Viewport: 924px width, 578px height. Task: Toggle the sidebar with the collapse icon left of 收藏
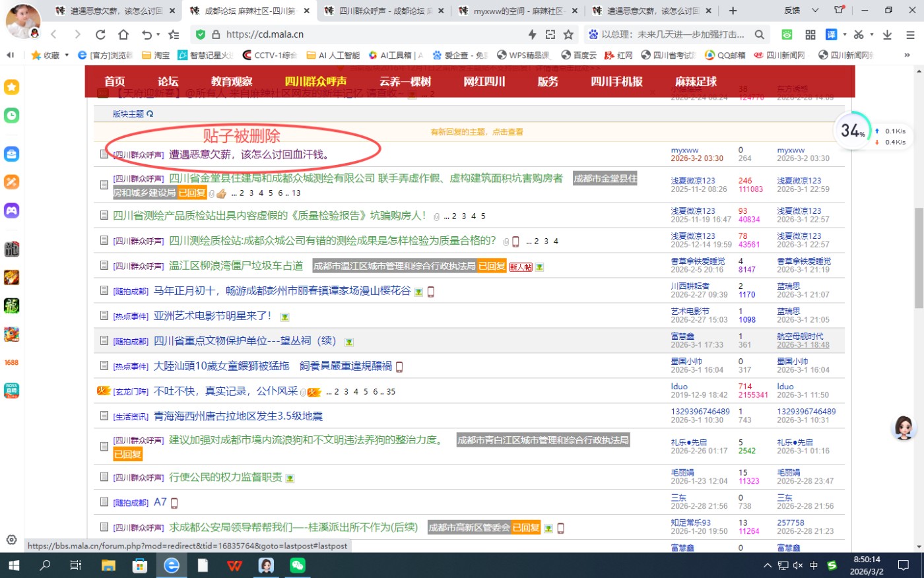click(x=11, y=55)
